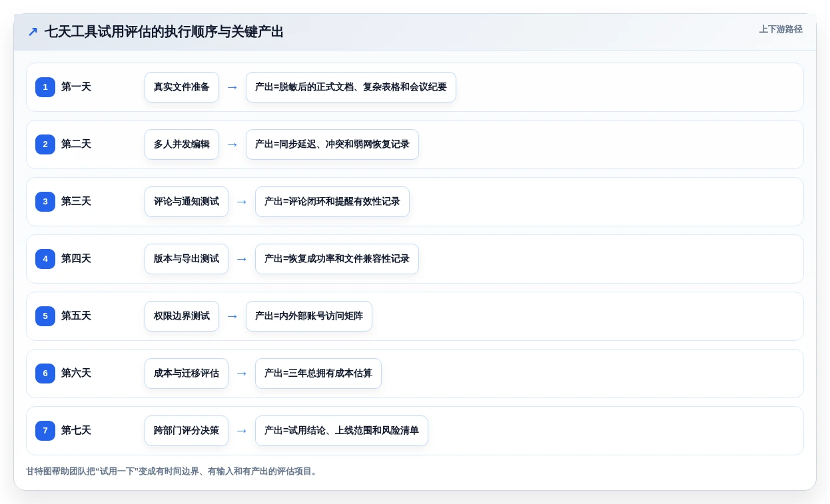This screenshot has height=504, width=830.
Task: Click the arrow after 多人并发编辑
Action: pyautogui.click(x=232, y=144)
